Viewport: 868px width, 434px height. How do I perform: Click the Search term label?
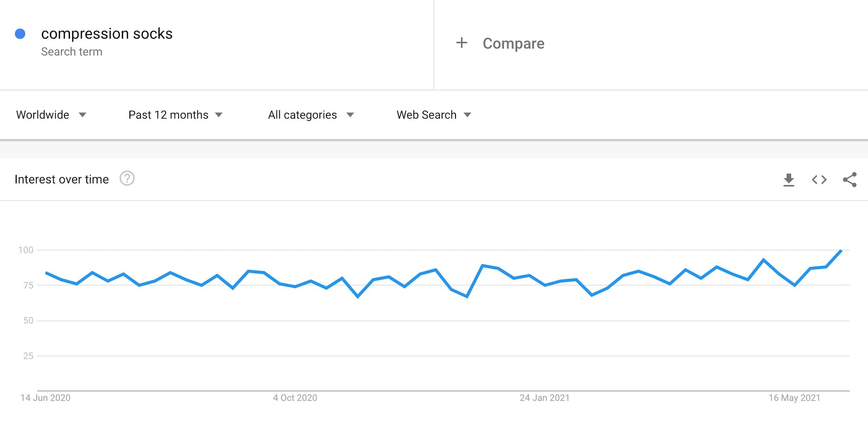click(x=72, y=51)
